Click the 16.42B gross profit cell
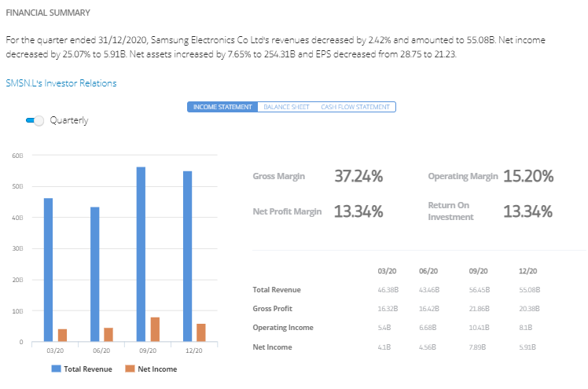588x389 pixels. click(x=429, y=309)
